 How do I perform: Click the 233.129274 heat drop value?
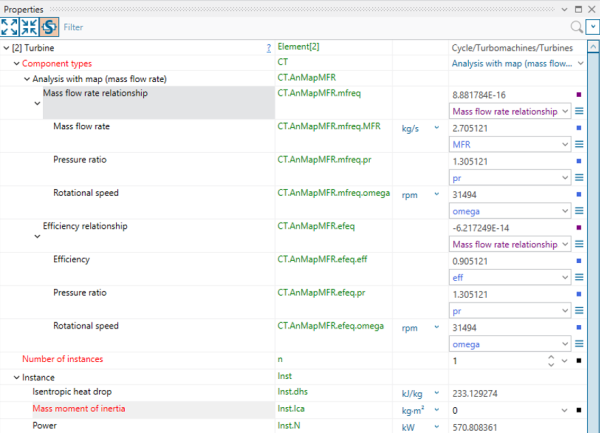[475, 394]
